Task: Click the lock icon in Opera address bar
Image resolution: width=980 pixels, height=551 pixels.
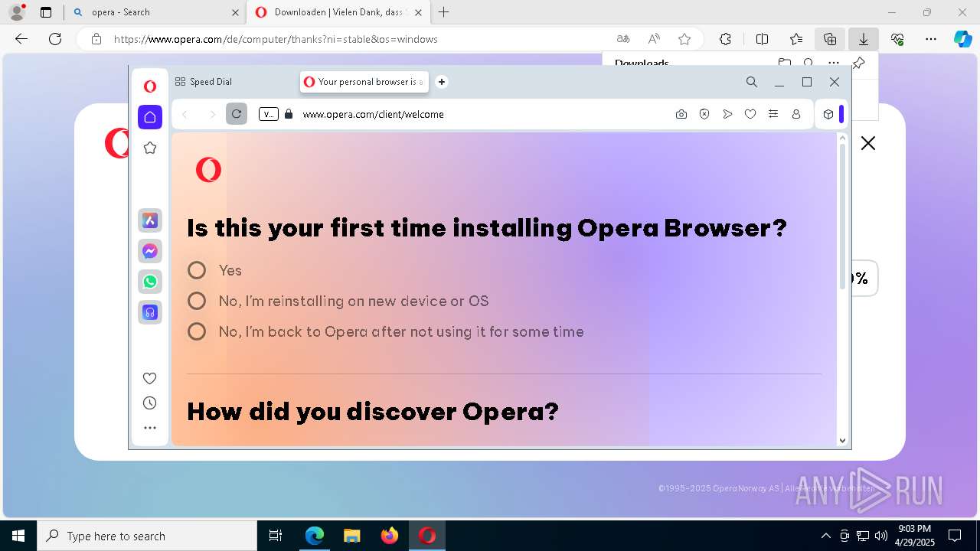Action: [289, 114]
